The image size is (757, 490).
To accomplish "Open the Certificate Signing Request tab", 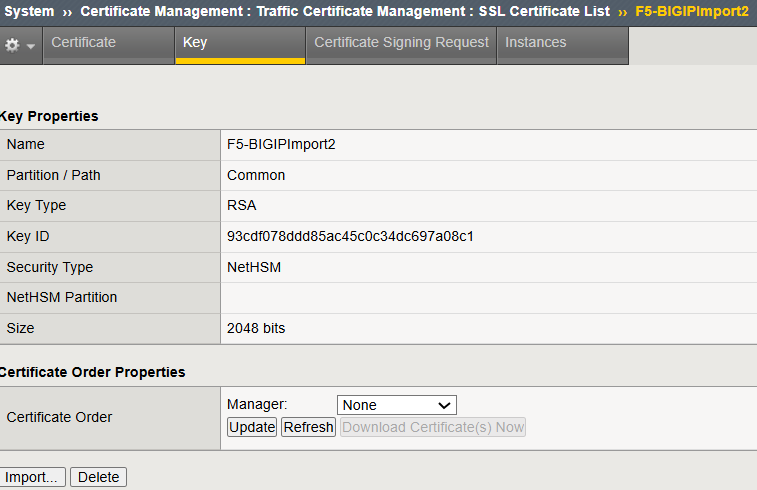I will [401, 45].
